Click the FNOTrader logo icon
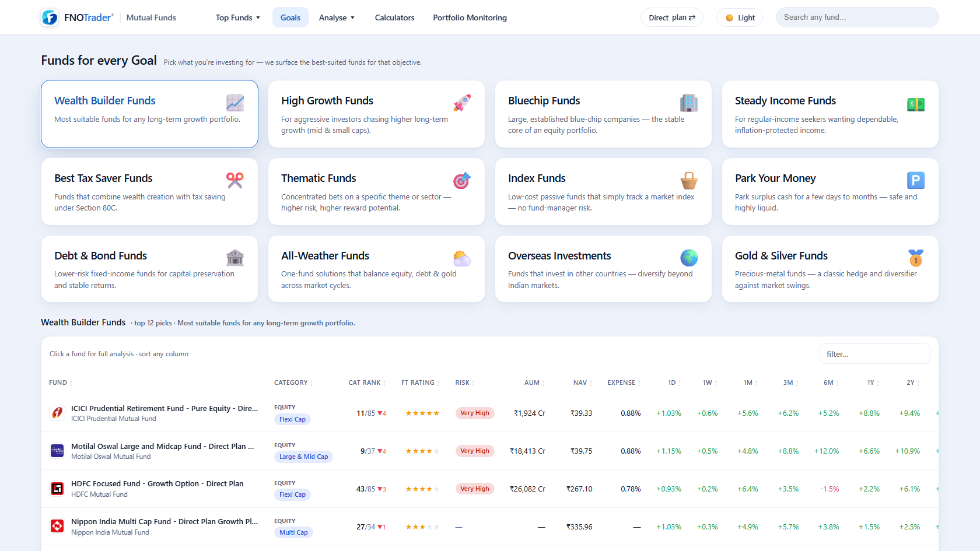 coord(50,17)
